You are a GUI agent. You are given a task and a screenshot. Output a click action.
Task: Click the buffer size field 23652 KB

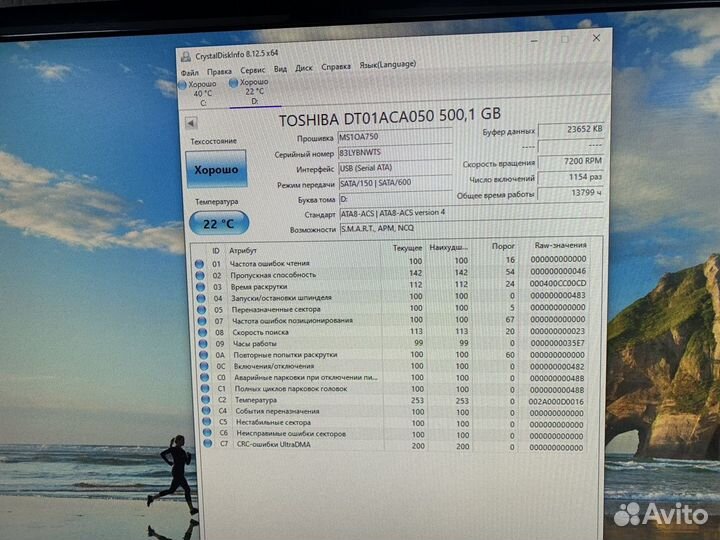click(571, 129)
